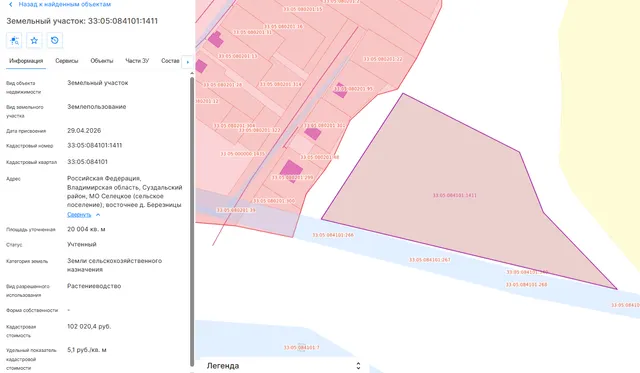The width and height of the screenshot is (640, 373).
Task: Click chevron beside Свернуть
Action: pyautogui.click(x=98, y=215)
